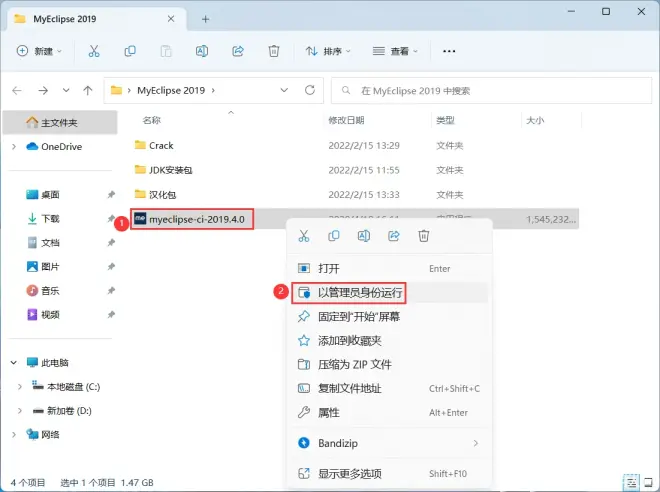Open the 新建 (New) dropdown

[x=39, y=51]
